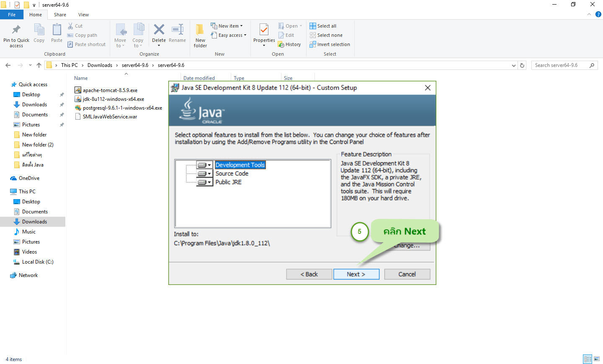Open Properties from the ribbon icon
Screen dimensions: 603x364
coord(264,33)
